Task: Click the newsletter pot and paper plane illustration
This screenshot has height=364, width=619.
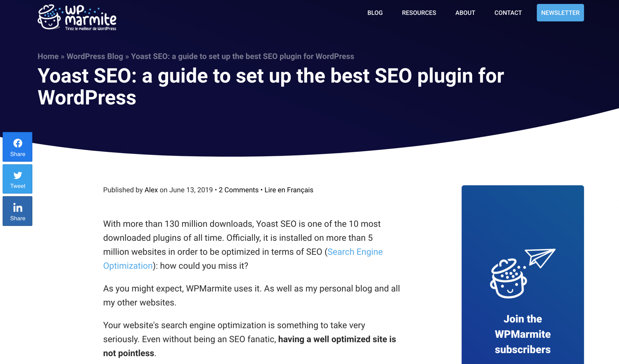Action: pyautogui.click(x=523, y=273)
